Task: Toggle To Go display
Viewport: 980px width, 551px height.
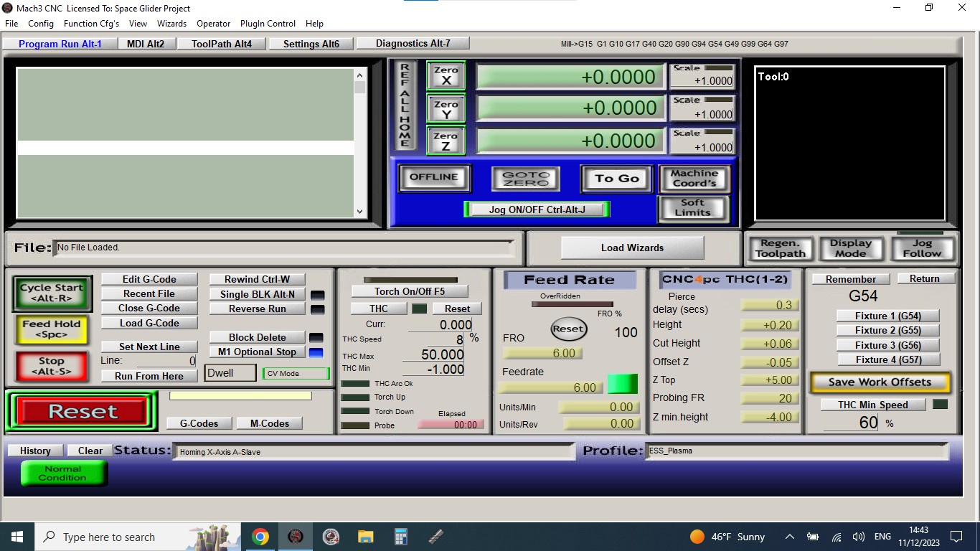Action: coord(616,179)
